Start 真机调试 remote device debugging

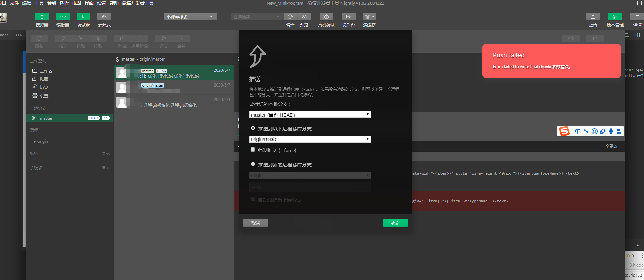(326, 17)
